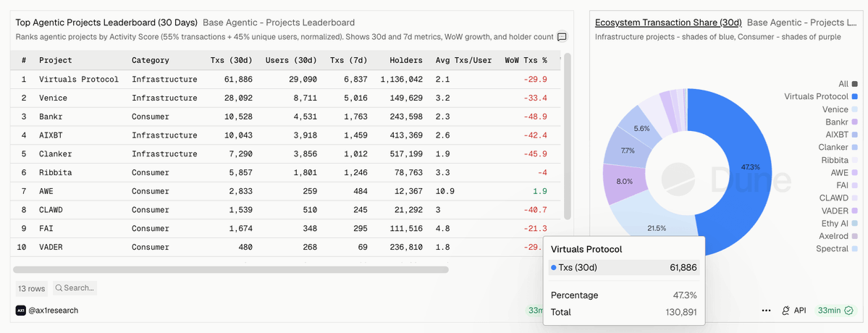Click the 8.0% purple donut slice
This screenshot has width=868, height=333.
tap(625, 182)
